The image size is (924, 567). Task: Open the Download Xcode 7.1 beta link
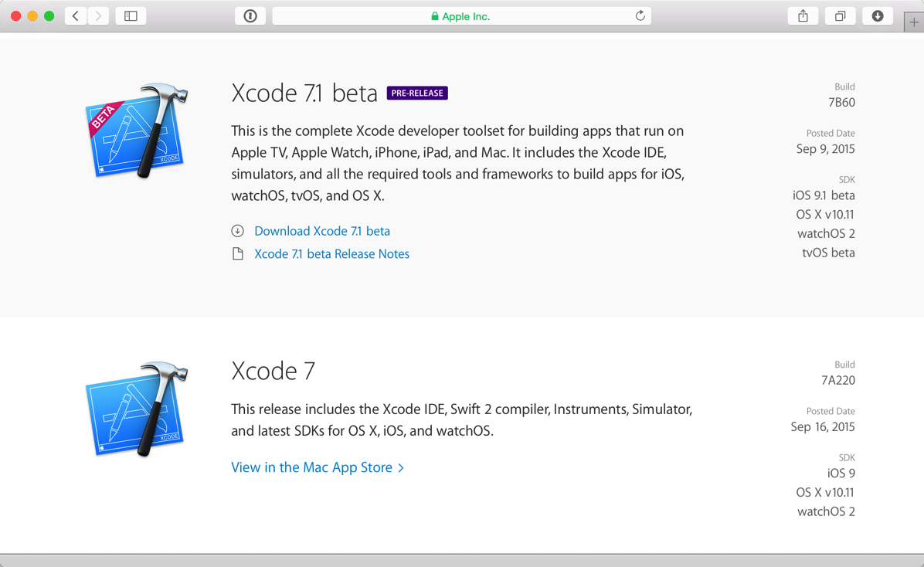(321, 230)
